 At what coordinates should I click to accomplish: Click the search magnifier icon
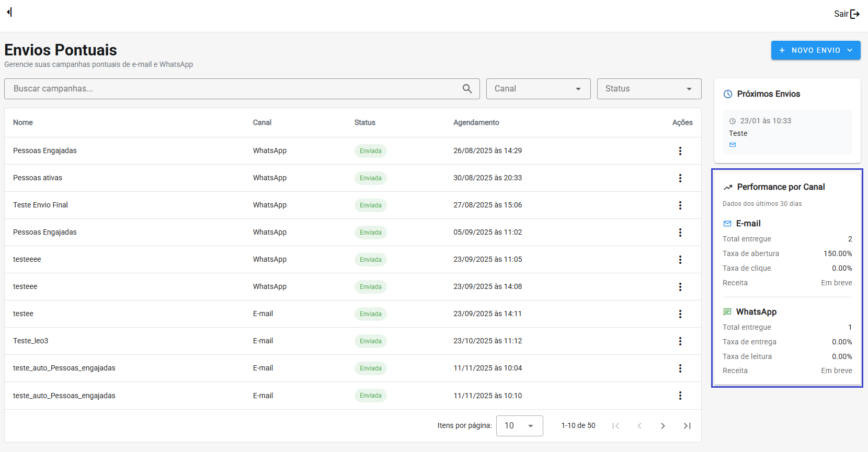pos(467,89)
